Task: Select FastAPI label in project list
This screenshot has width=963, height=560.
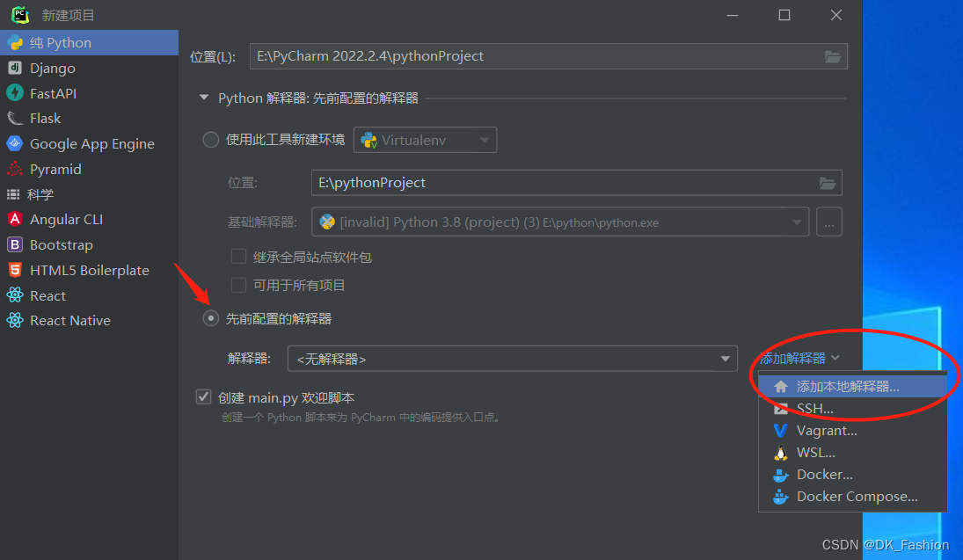Action: (x=54, y=93)
